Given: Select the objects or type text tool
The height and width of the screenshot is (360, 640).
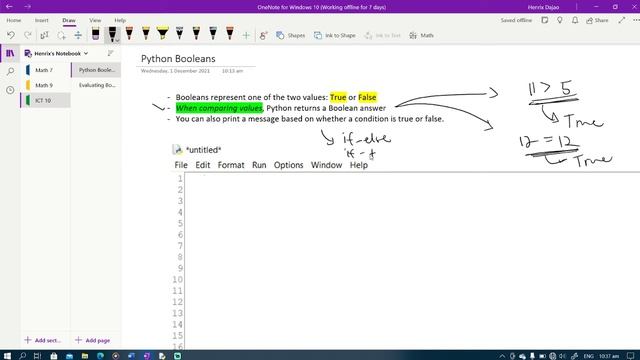Looking at the screenshot, I should pos(44,36).
